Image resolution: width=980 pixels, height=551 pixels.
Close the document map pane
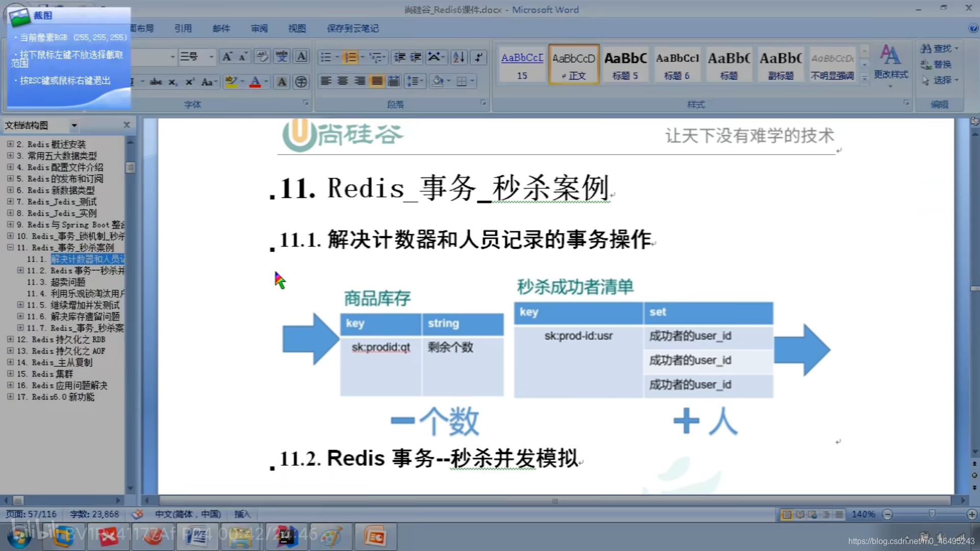point(127,124)
